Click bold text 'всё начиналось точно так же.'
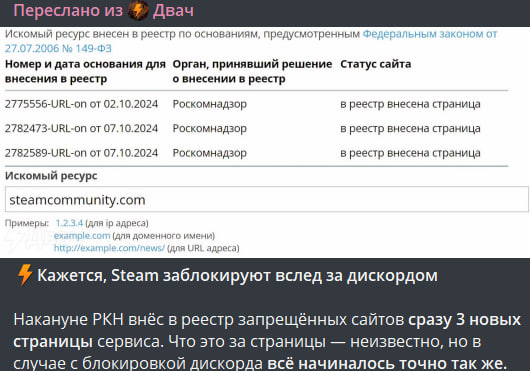The width and height of the screenshot is (530, 371). click(387, 363)
